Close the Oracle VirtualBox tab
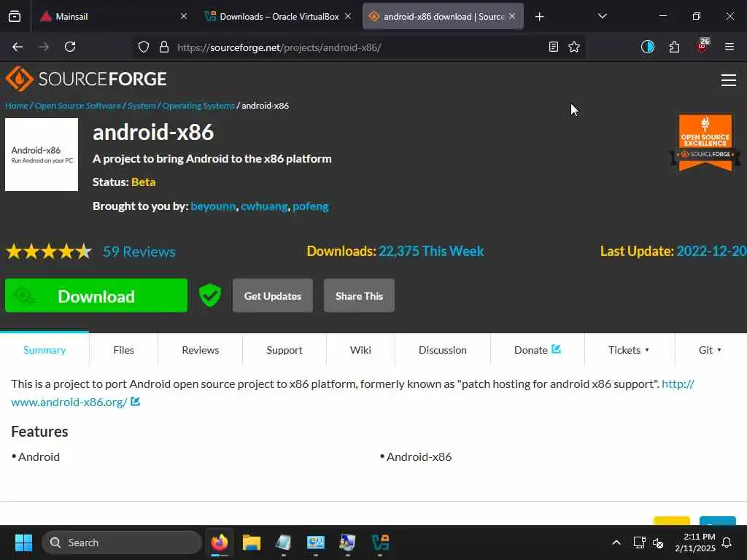The image size is (747, 560). click(348, 16)
